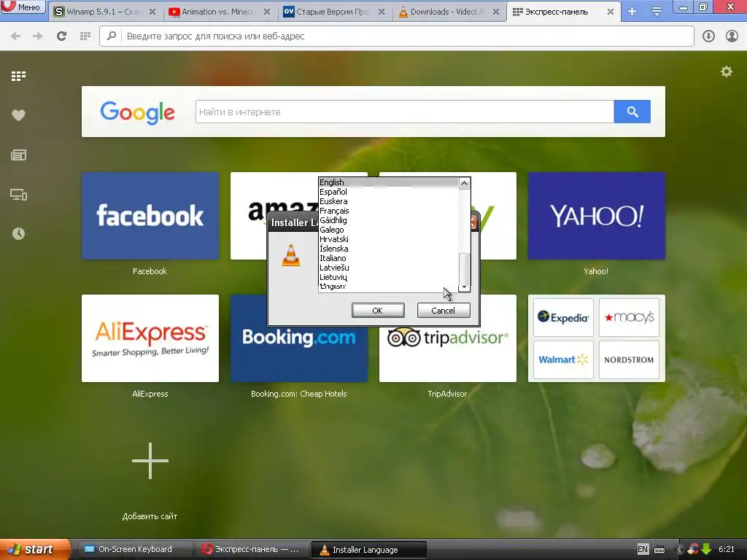Click language list scroll down arrow

point(464,287)
